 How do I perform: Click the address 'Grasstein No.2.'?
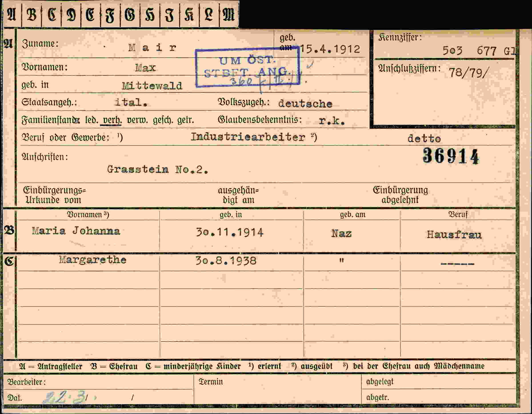click(x=158, y=169)
